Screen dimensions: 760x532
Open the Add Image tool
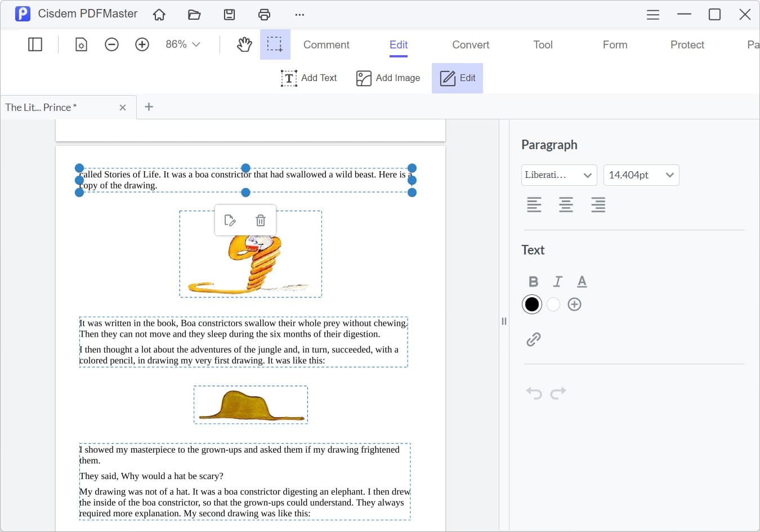click(388, 78)
